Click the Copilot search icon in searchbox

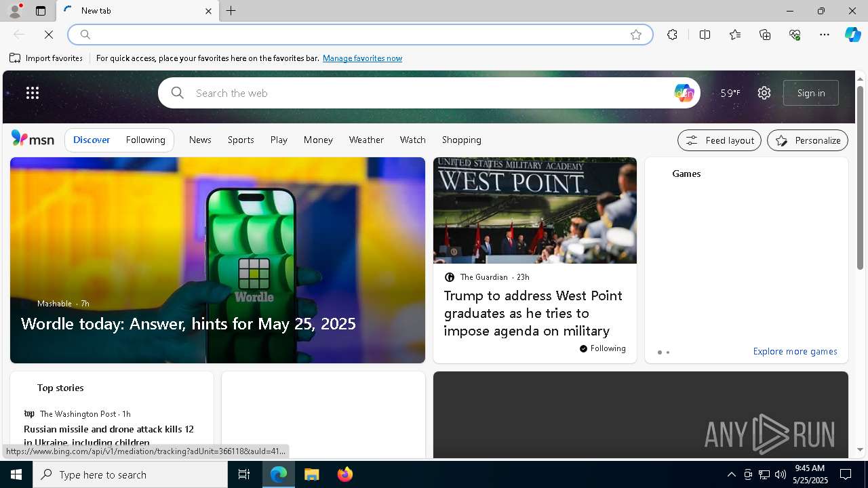click(x=684, y=93)
